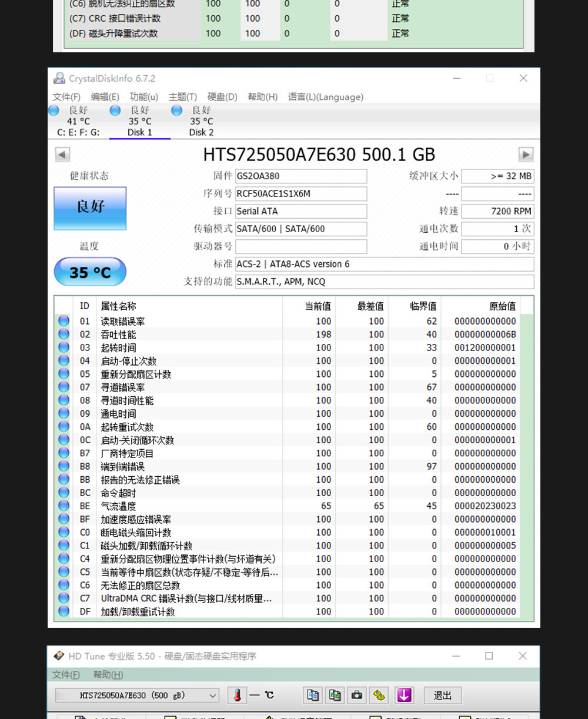This screenshot has height=719, width=588.
Task: Click the firmware field GS2OA380
Action: click(301, 176)
